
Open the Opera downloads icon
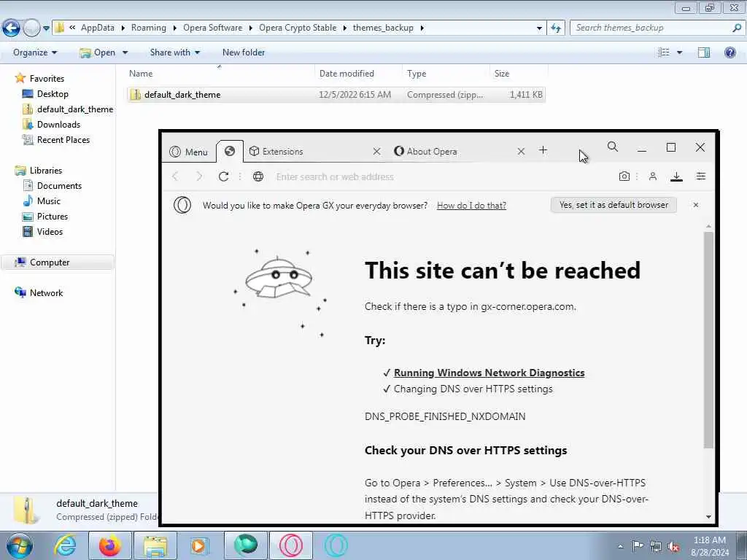pos(676,176)
